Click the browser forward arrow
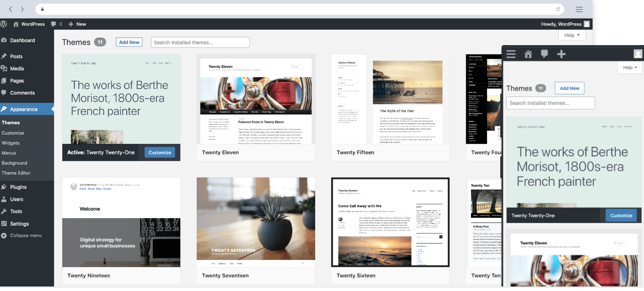This screenshot has width=644, height=291. coord(22,9)
